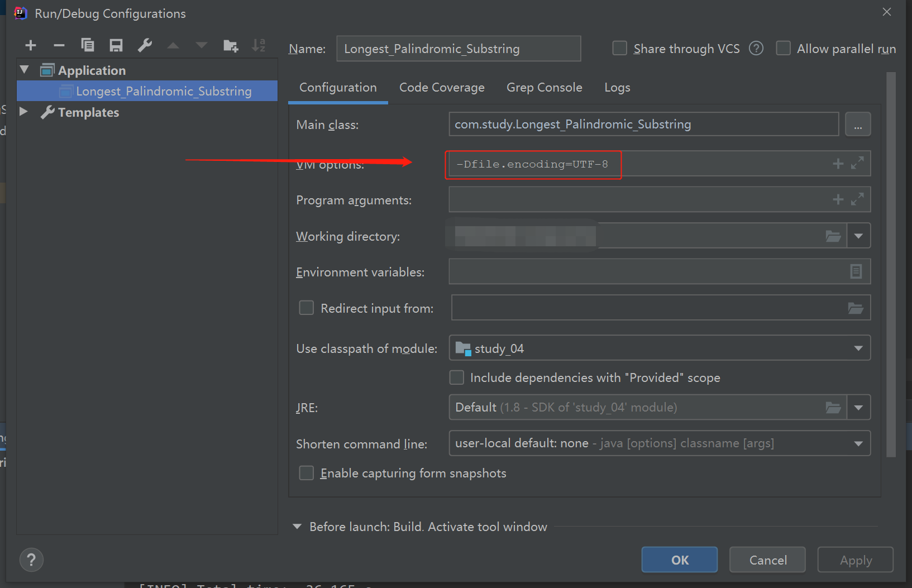
Task: Browse file for Redirect input from
Action: coord(856,308)
